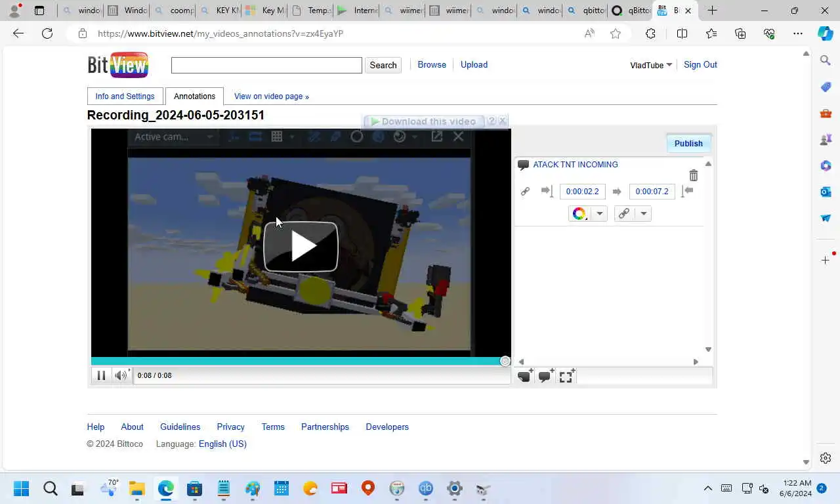
Task: Open the Developers footer link
Action: [x=387, y=427]
